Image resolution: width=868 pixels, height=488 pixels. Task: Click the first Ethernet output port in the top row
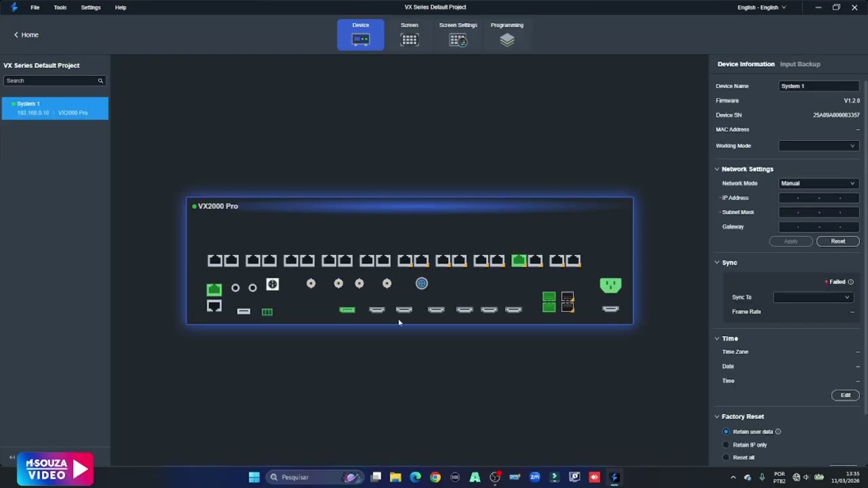tap(215, 260)
